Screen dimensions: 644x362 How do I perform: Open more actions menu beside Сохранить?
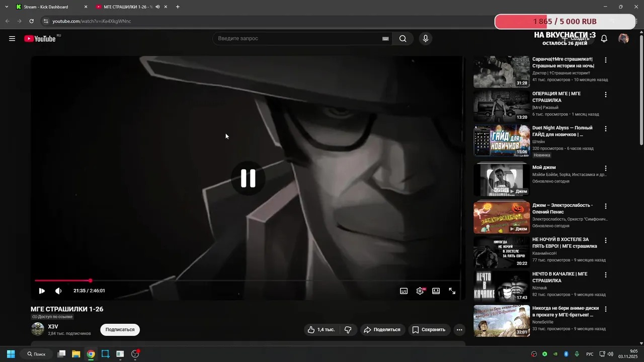pyautogui.click(x=459, y=330)
